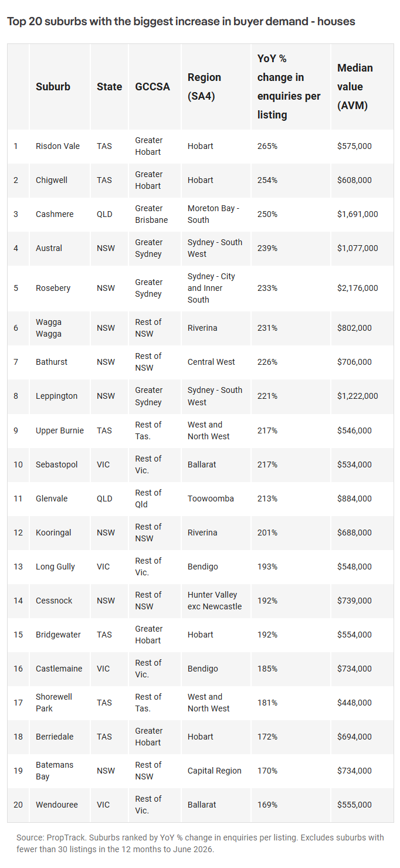The height and width of the screenshot is (868, 400).
Task: Click Shorewell Park suburb name
Action: click(54, 703)
